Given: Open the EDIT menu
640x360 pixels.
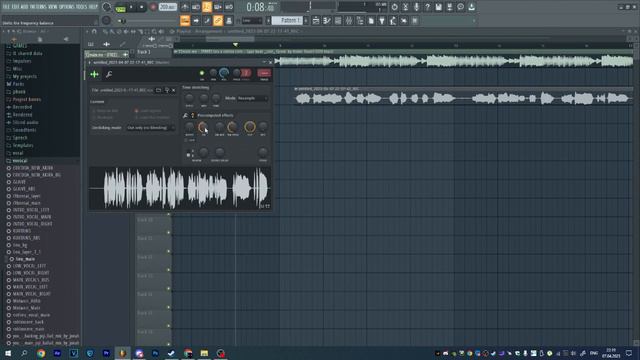Looking at the screenshot, I should pyautogui.click(x=16, y=7).
